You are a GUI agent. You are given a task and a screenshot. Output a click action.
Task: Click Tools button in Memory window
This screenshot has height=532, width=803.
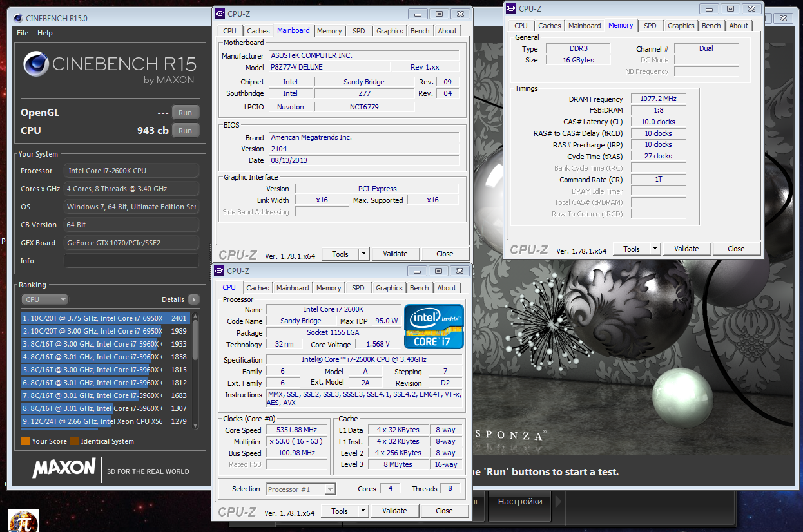632,249
